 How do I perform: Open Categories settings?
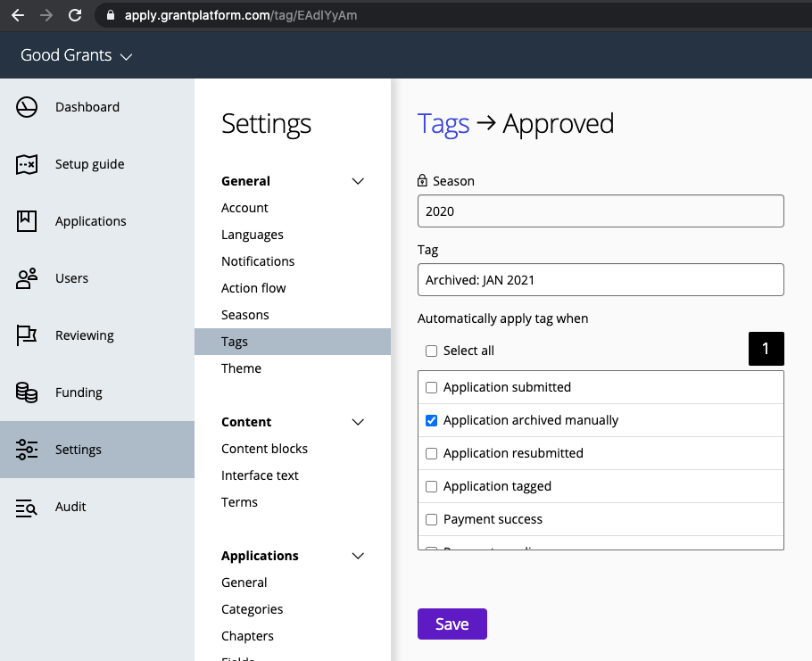coord(252,610)
